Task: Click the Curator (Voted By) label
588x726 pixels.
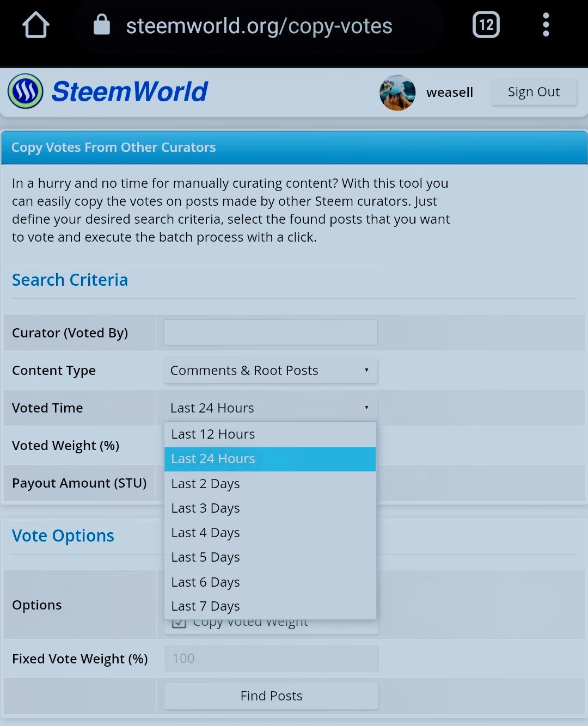Action: click(70, 333)
